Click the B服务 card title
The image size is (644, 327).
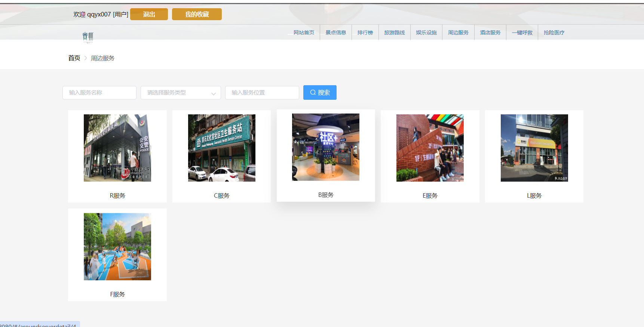pos(326,195)
